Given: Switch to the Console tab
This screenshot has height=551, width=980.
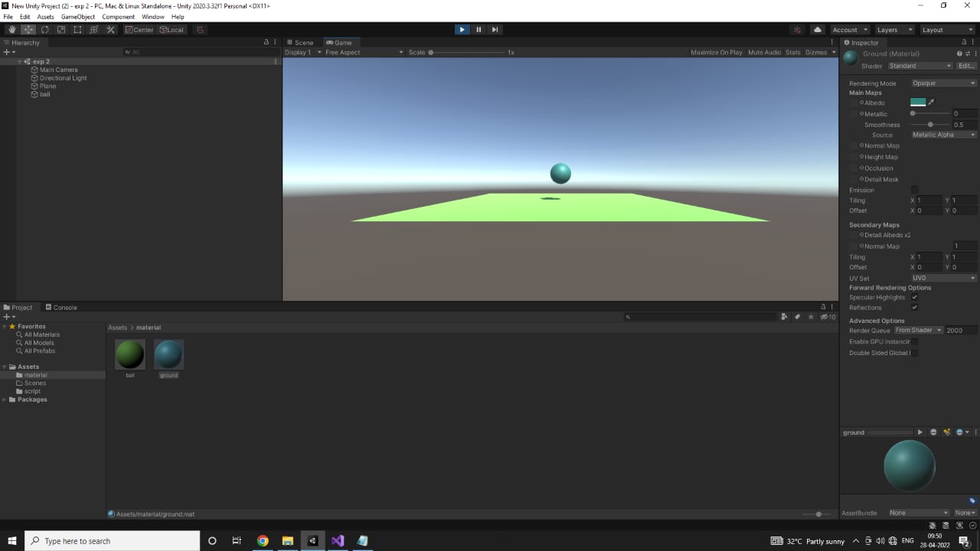Looking at the screenshot, I should pyautogui.click(x=60, y=308).
